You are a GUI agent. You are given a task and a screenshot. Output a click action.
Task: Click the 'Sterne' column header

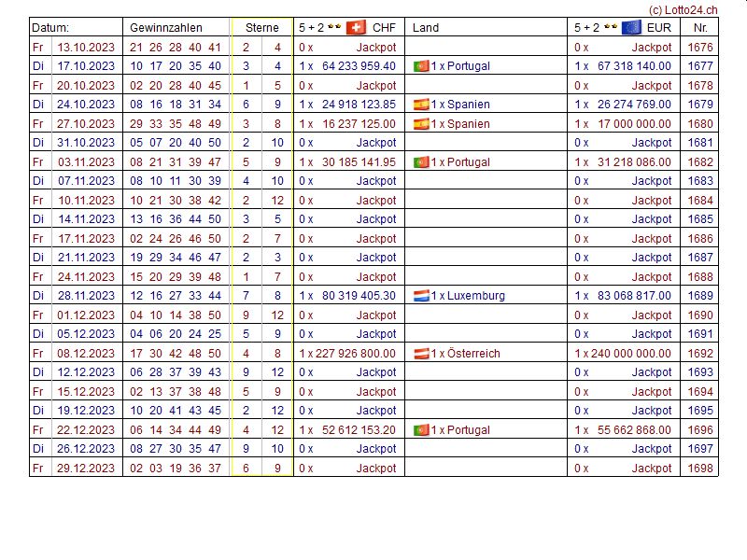[x=261, y=28]
